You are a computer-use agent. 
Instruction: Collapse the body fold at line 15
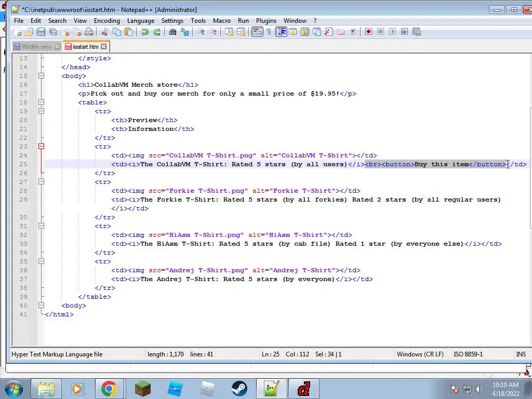(41, 76)
